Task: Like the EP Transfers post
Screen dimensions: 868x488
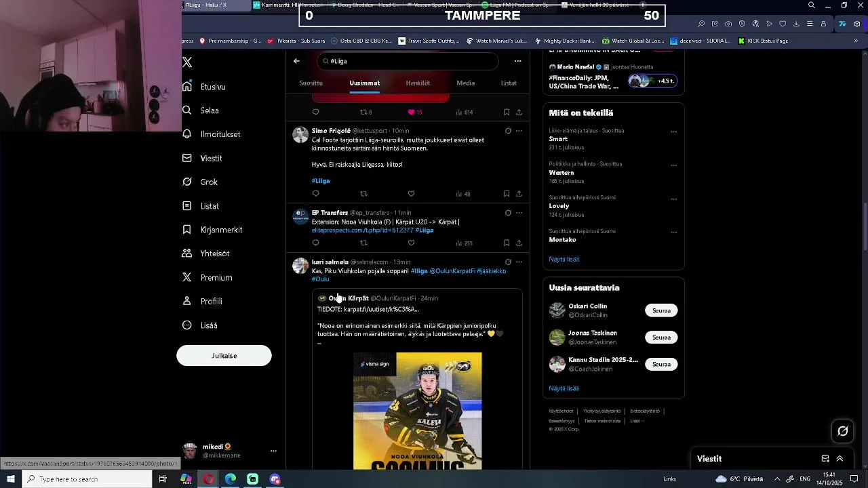Action: click(411, 243)
